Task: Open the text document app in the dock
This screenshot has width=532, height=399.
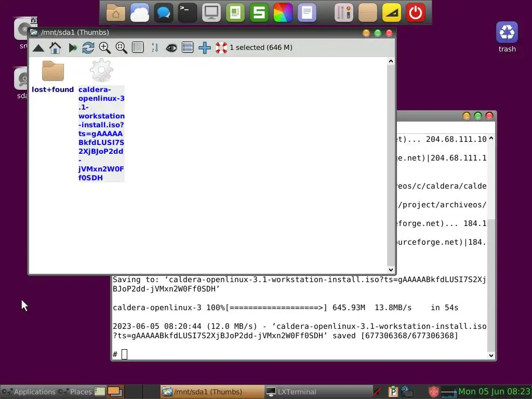Action: click(307, 13)
